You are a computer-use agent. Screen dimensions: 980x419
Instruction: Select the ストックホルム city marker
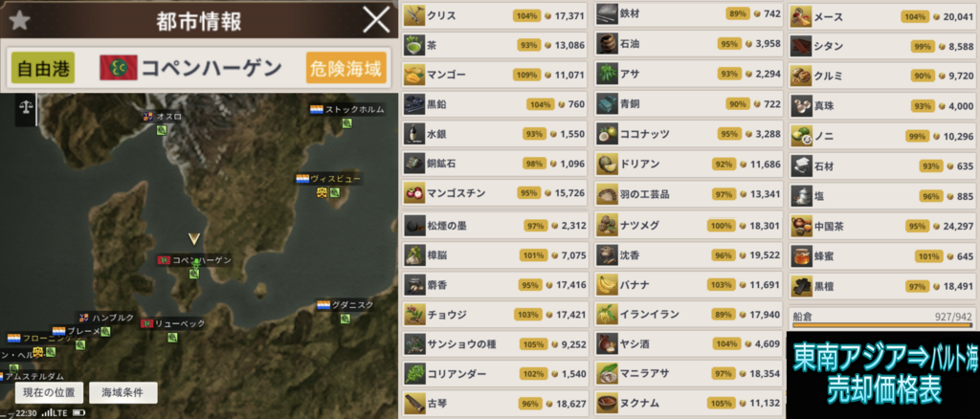[x=346, y=110]
